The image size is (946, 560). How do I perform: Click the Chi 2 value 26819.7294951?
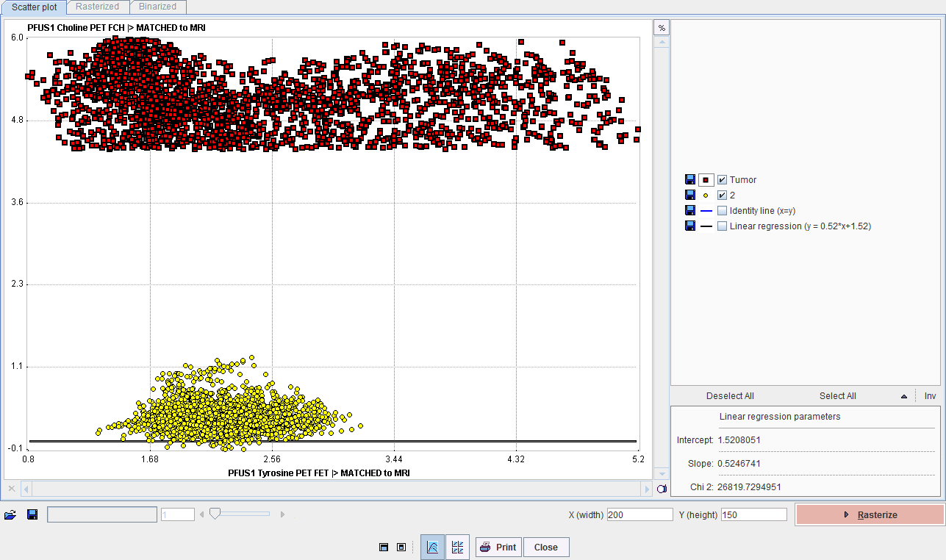pos(749,487)
